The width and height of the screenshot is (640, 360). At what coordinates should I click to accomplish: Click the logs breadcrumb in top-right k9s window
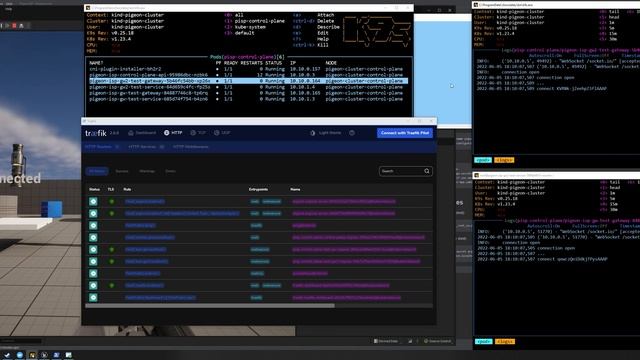(x=504, y=160)
